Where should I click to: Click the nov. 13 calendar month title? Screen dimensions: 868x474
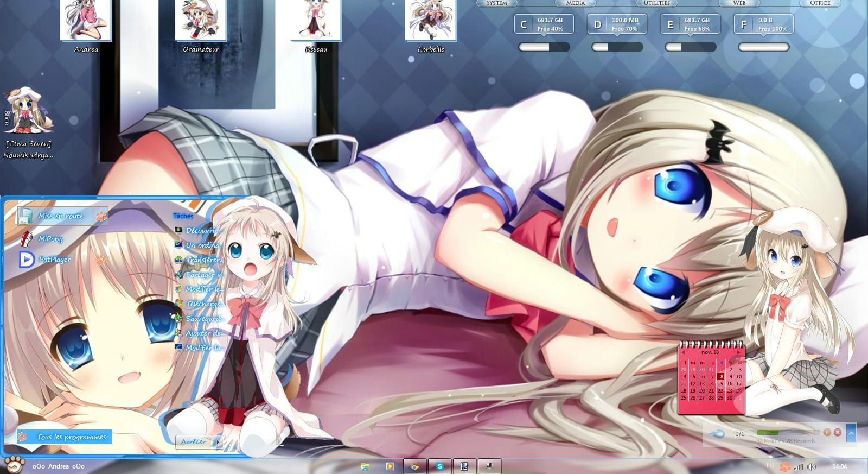pos(710,352)
